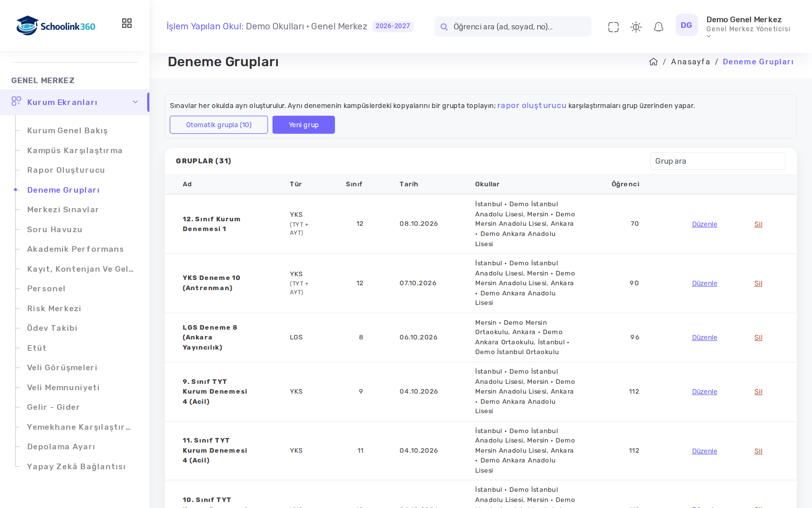Viewport: 812px width, 508px height.
Task: Click the search magnifier icon
Action: point(444,27)
